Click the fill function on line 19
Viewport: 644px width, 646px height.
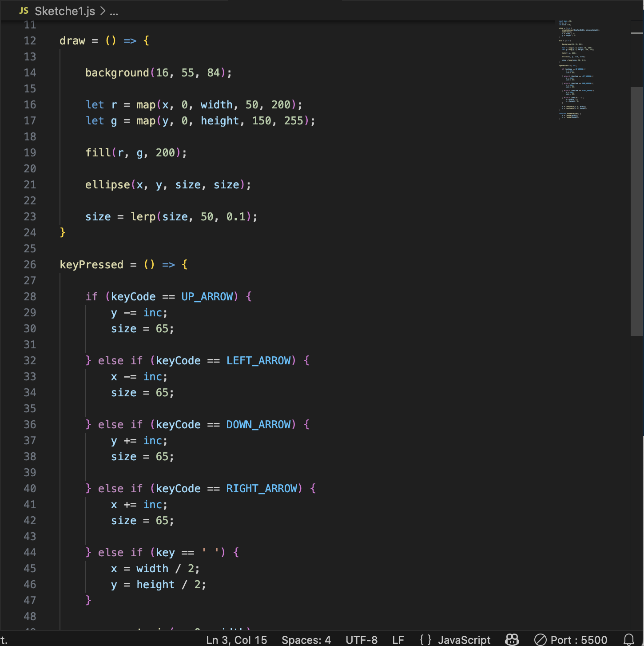[98, 153]
